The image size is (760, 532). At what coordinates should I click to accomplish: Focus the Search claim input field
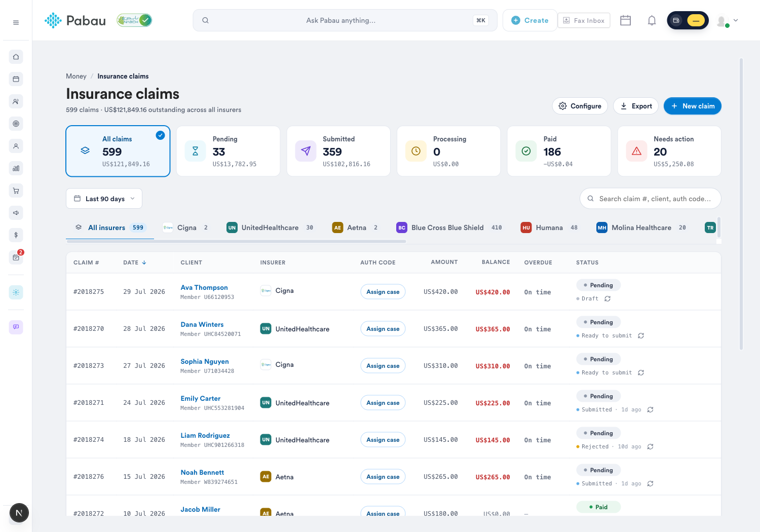click(x=650, y=199)
